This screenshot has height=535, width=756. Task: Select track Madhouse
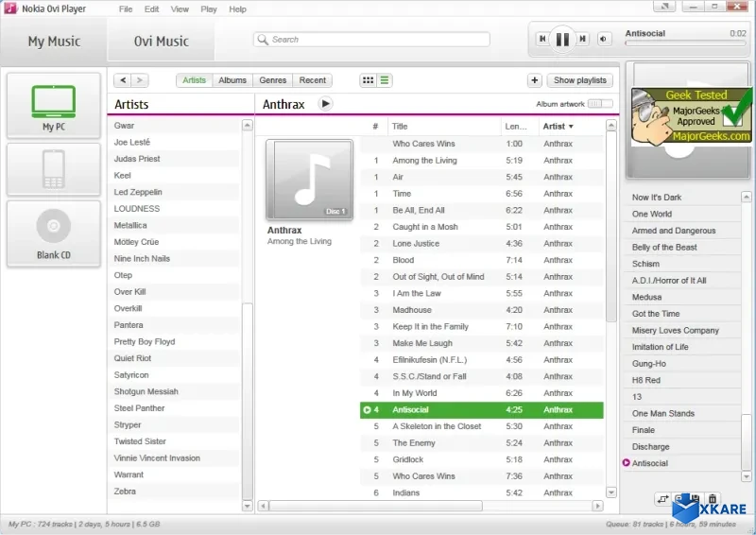point(482,310)
